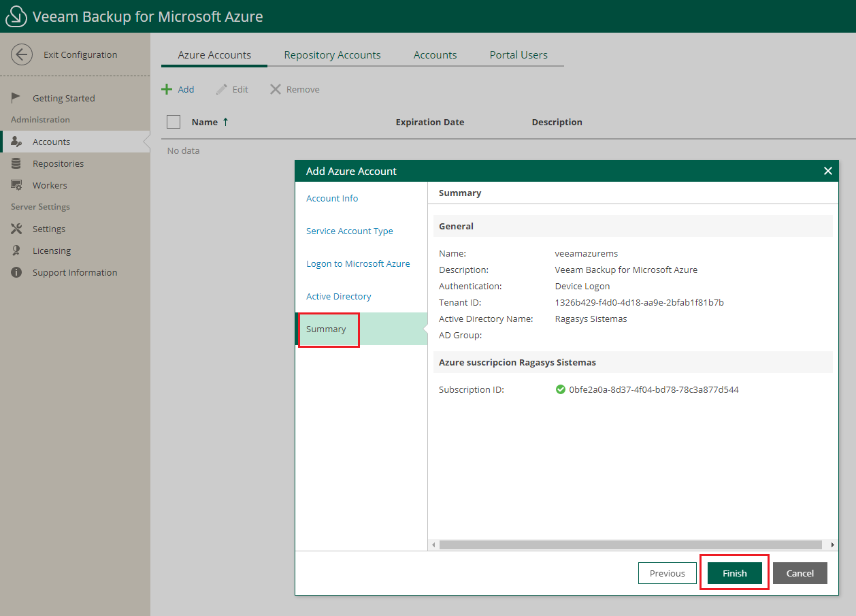Go to the Active Directory wizard step

pos(338,296)
